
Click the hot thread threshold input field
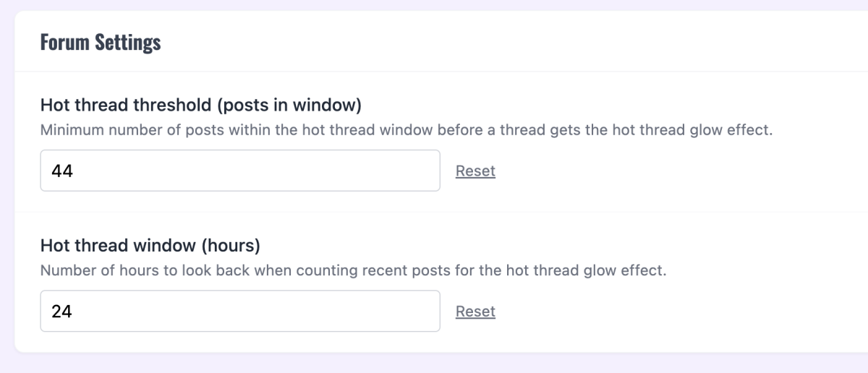pos(239,171)
